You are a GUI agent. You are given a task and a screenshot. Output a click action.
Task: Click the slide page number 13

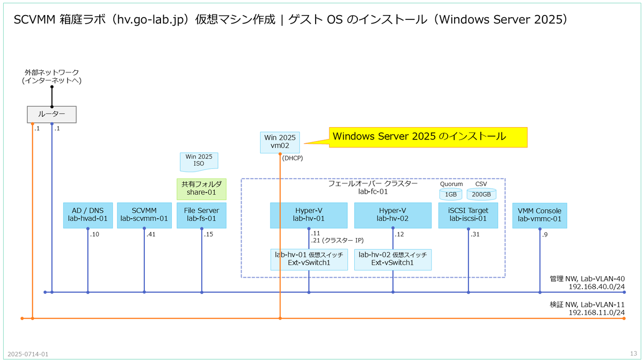tap(633, 354)
